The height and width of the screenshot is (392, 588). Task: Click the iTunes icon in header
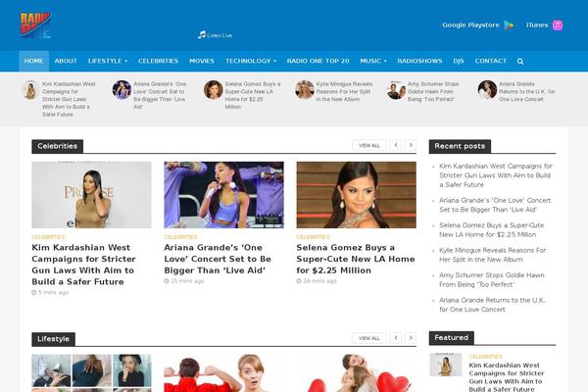click(x=558, y=25)
